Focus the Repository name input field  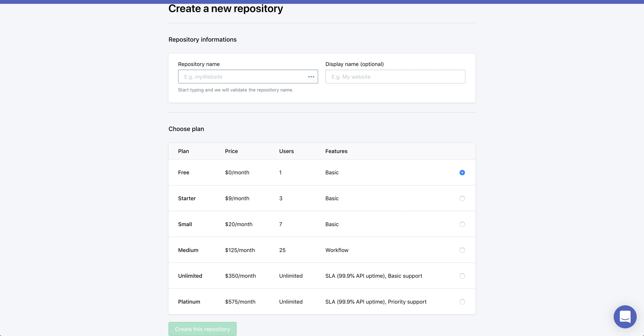[x=248, y=77]
